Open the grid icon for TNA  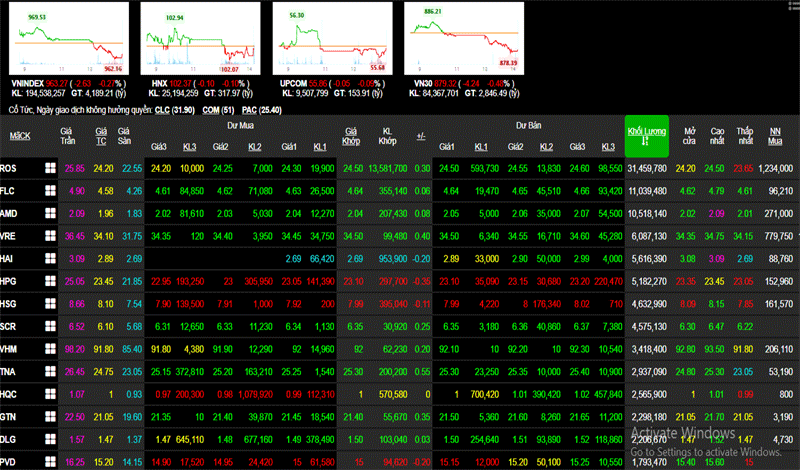[x=50, y=372]
